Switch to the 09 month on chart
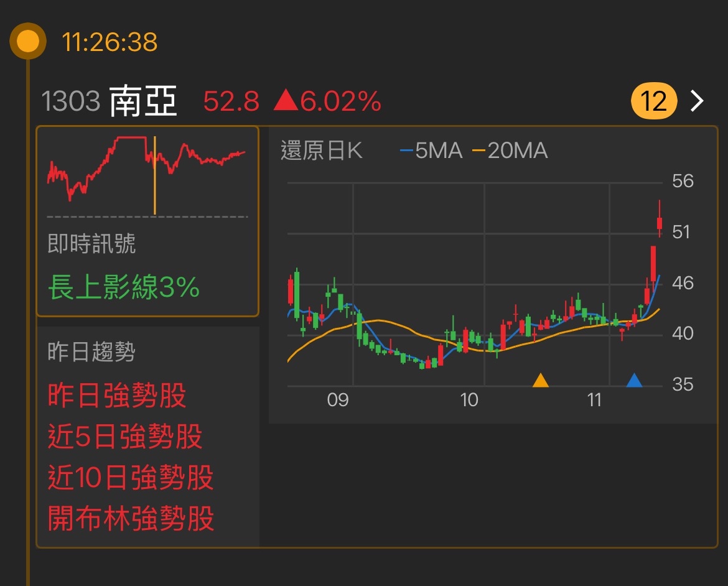Viewport: 728px width, 586px height. (339, 400)
